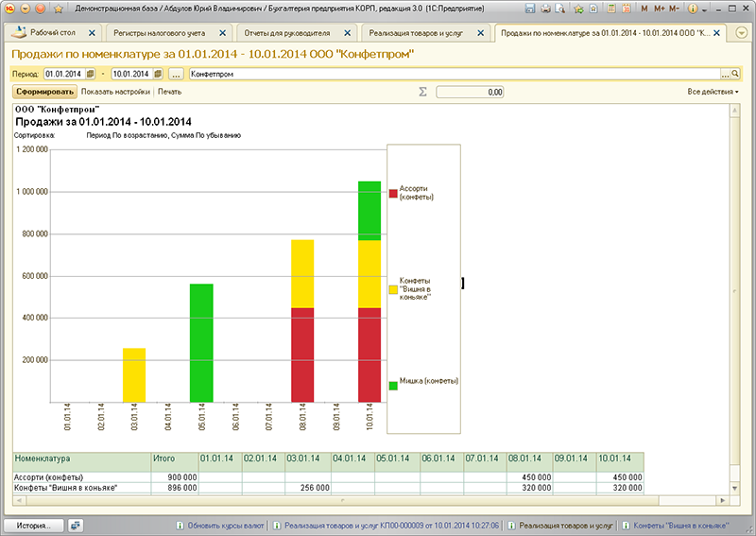Click report vertical scrollbar up arrow

point(735,111)
